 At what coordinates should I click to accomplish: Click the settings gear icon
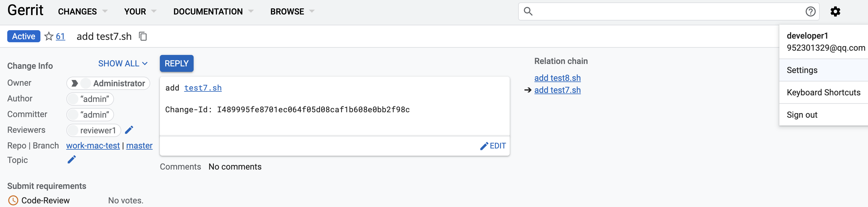(x=835, y=12)
